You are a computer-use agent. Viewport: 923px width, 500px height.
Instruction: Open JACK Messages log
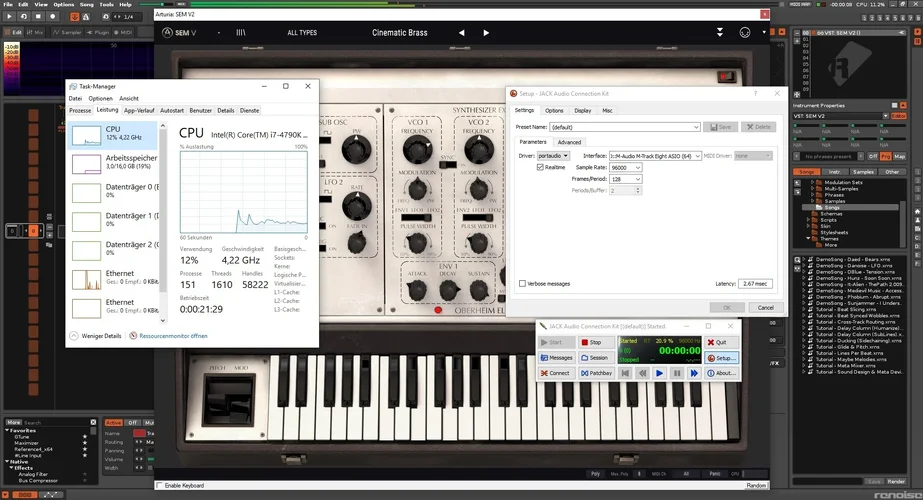pyautogui.click(x=556, y=357)
